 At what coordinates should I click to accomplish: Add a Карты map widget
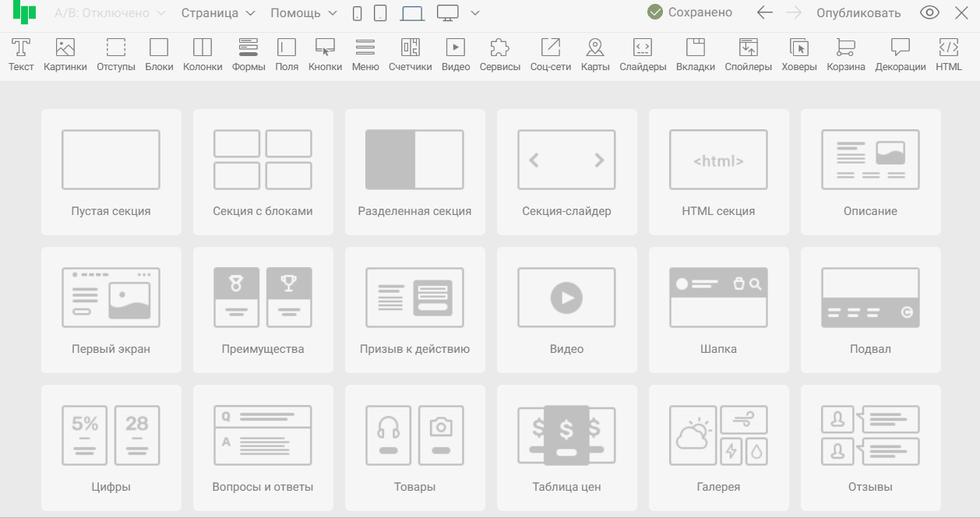pos(595,55)
